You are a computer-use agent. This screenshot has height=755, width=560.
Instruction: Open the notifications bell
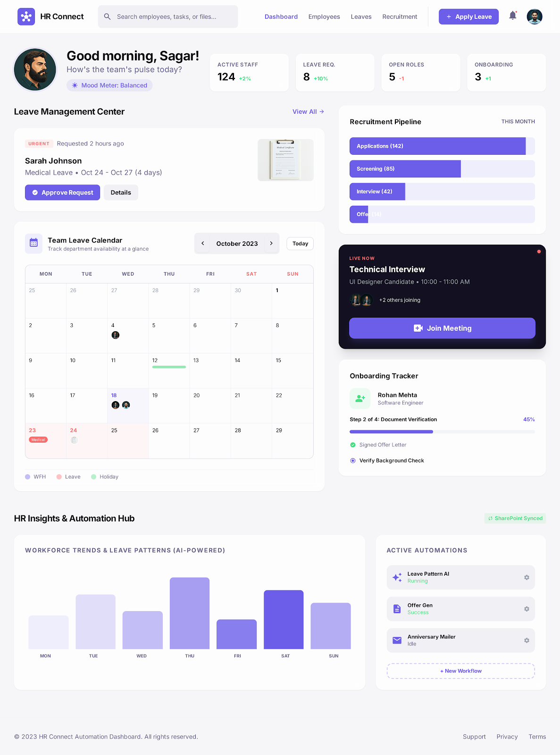pos(513,16)
